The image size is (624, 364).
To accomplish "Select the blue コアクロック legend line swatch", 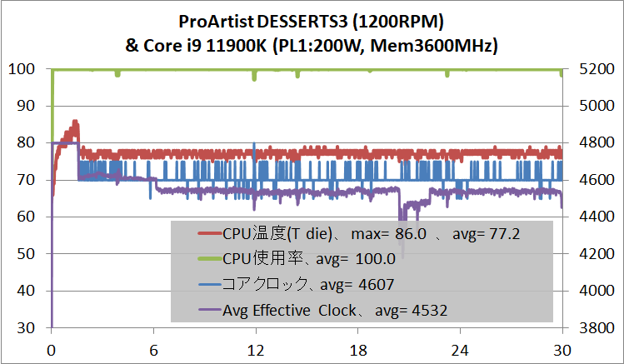I will point(209,284).
